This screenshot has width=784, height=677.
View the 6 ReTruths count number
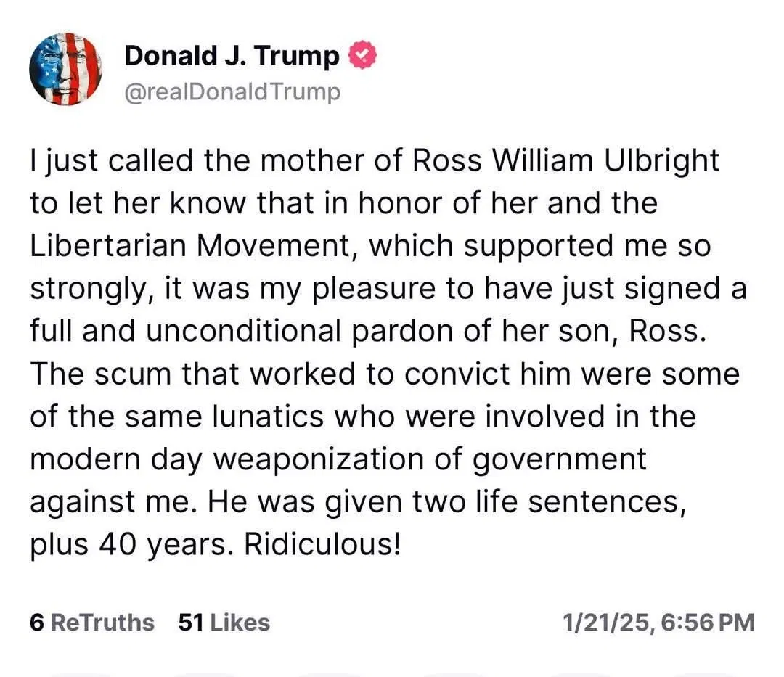[x=38, y=623]
